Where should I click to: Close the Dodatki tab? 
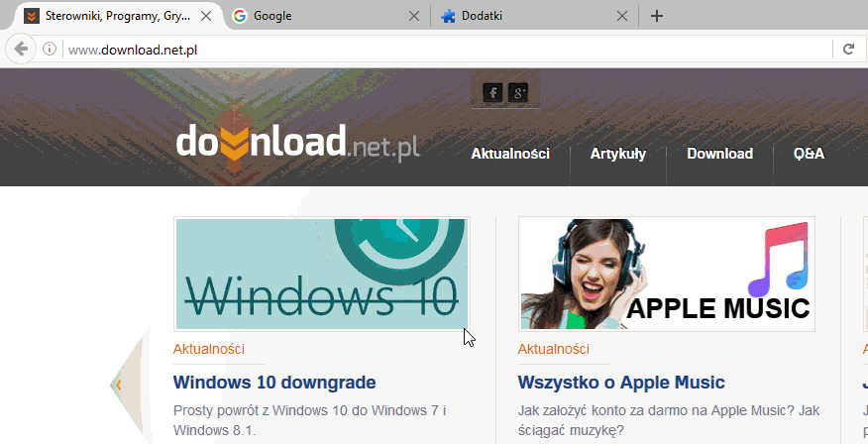622,16
